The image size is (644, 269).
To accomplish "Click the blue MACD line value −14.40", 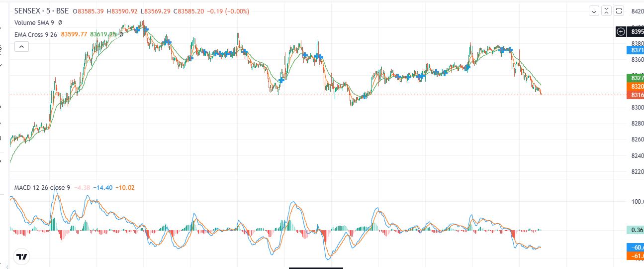I will point(102,188).
